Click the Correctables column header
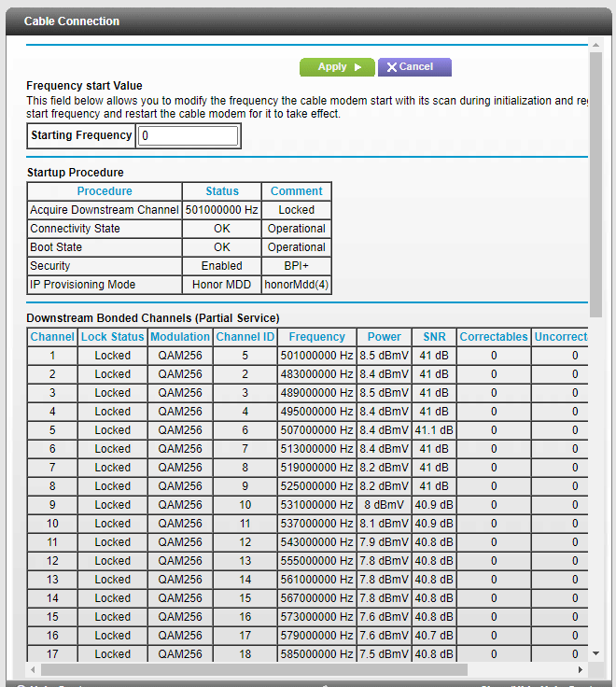The image size is (616, 687). click(x=494, y=337)
